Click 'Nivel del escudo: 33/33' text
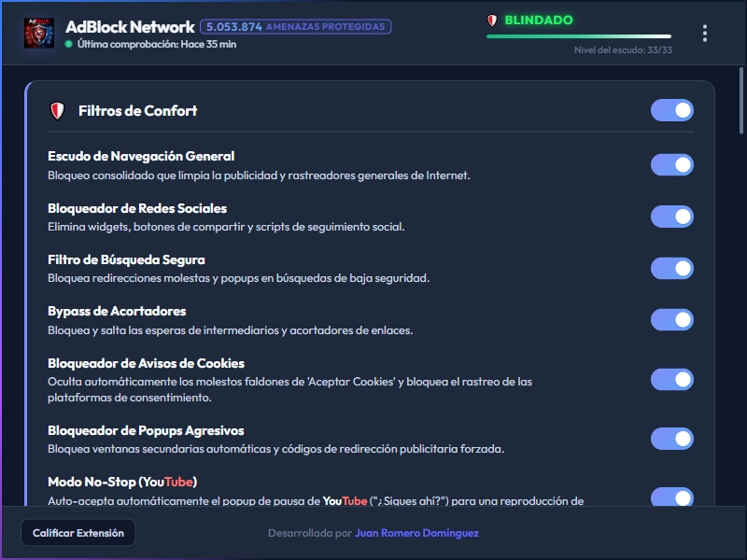The image size is (747, 560). [623, 50]
